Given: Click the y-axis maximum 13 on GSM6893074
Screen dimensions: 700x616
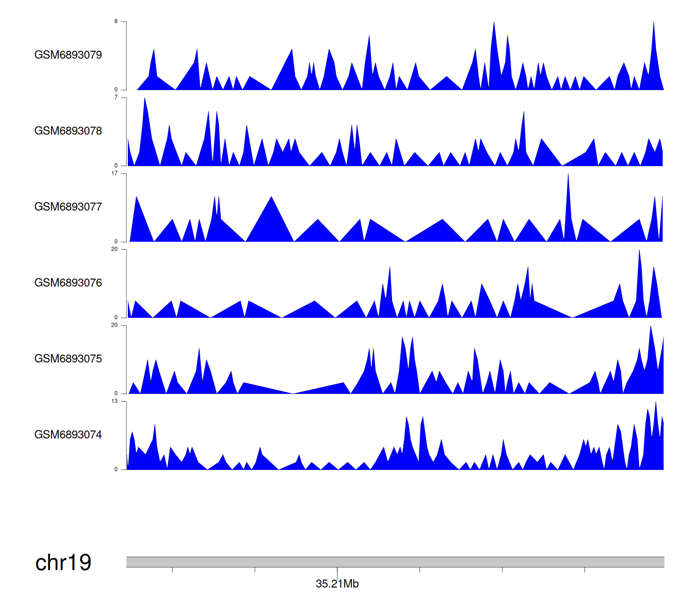Looking at the screenshot, I should [114, 401].
